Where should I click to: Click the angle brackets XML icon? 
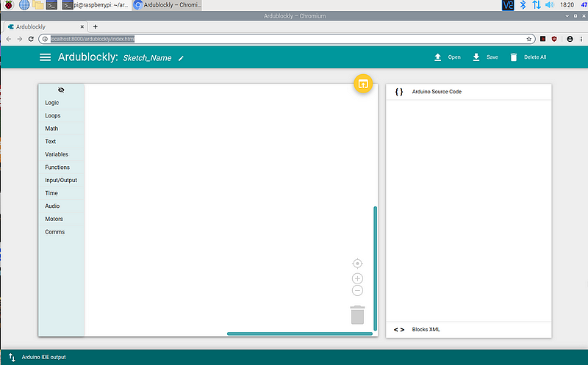pos(399,330)
